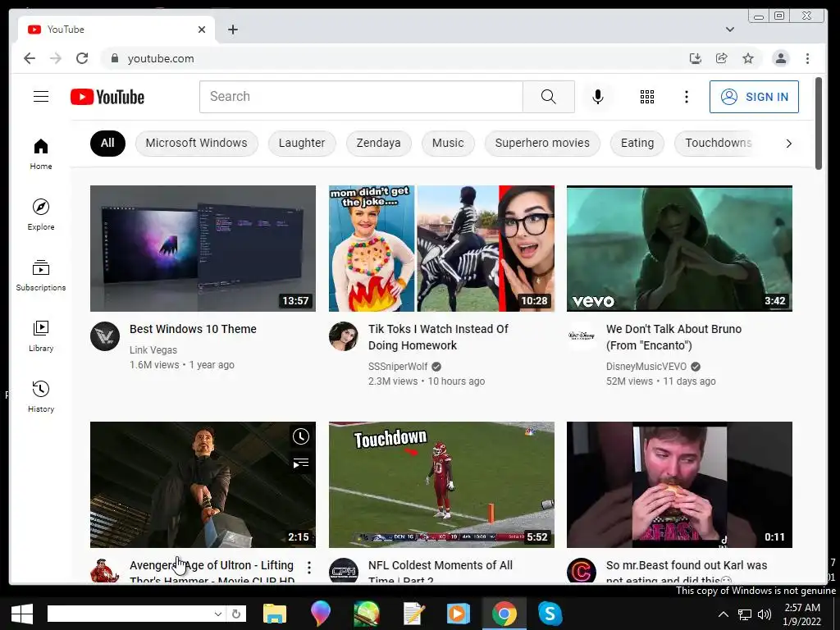Reload the page in Chrome
Viewport: 840px width, 630px height.
pos(82,58)
